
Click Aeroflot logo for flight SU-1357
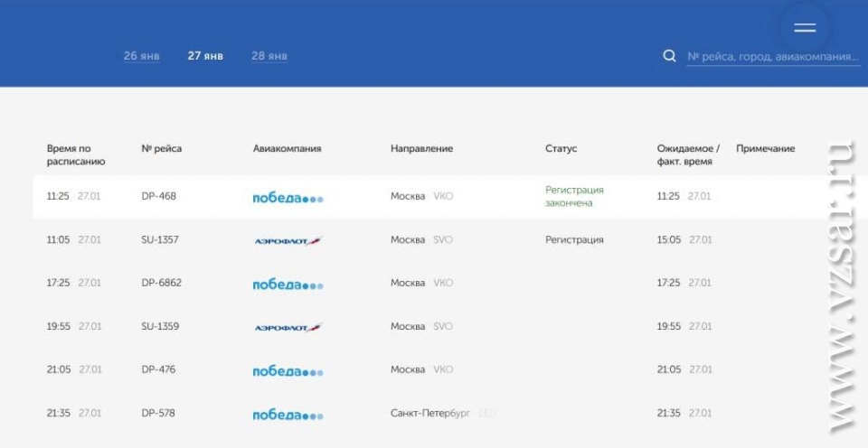[288, 241]
